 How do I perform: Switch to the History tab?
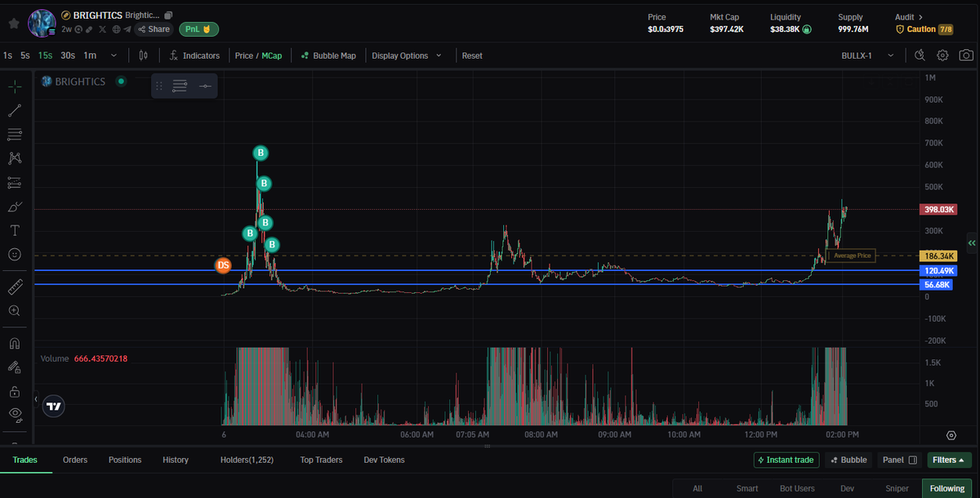pyautogui.click(x=176, y=460)
